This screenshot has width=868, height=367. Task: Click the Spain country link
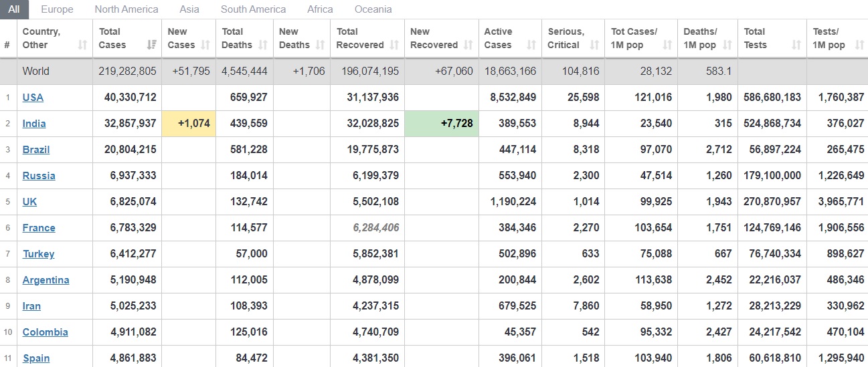pos(36,358)
